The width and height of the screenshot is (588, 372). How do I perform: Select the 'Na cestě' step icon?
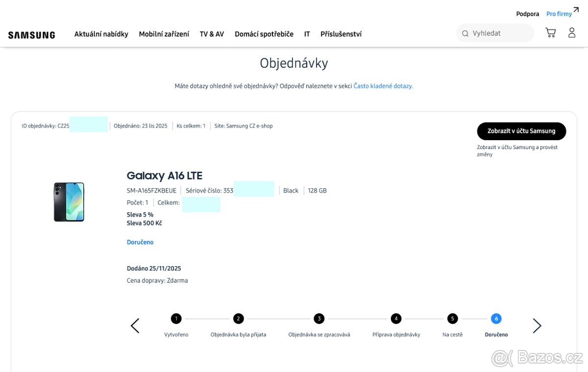[452, 318]
